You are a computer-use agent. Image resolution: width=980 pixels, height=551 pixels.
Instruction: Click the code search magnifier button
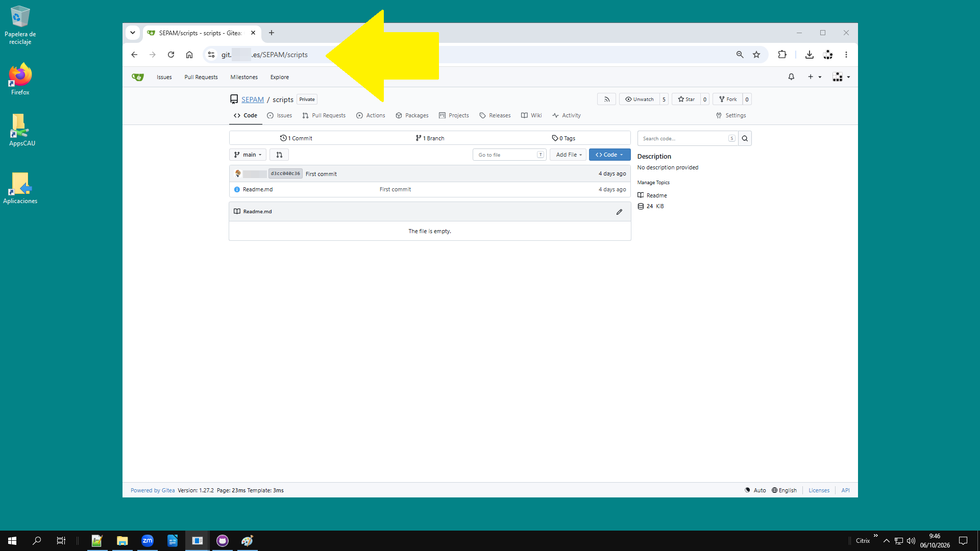[745, 138]
